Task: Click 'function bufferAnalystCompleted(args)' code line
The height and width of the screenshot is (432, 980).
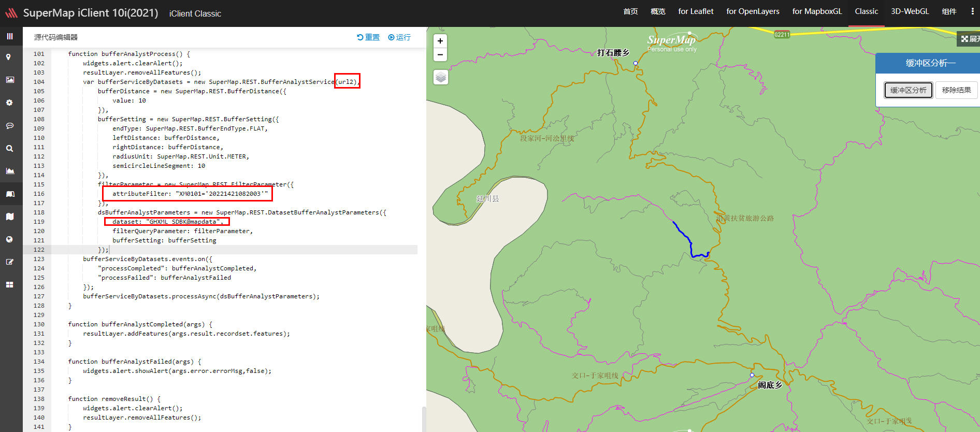Action: tap(140, 324)
